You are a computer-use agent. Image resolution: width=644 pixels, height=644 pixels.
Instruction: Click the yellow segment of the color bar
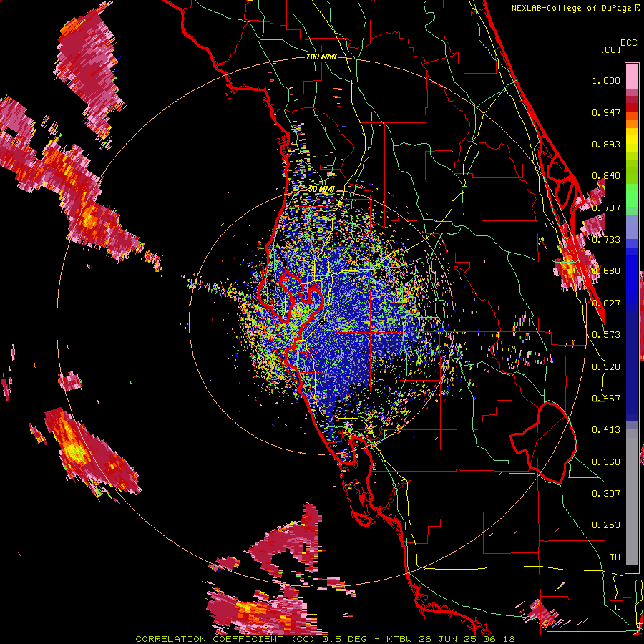632,140
